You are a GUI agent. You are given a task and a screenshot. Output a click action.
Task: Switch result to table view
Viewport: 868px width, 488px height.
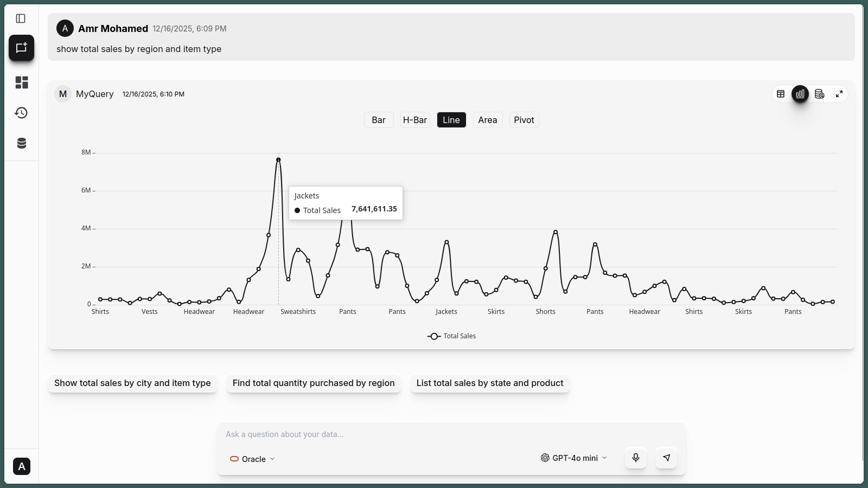(x=781, y=93)
